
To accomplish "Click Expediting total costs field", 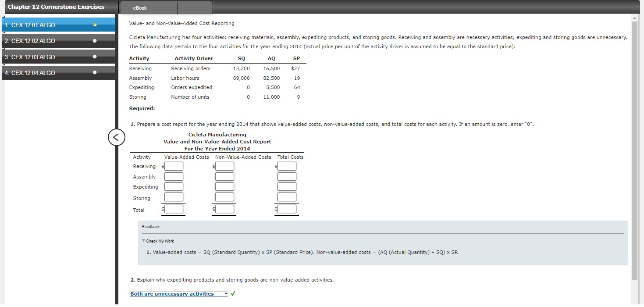I will (287, 187).
